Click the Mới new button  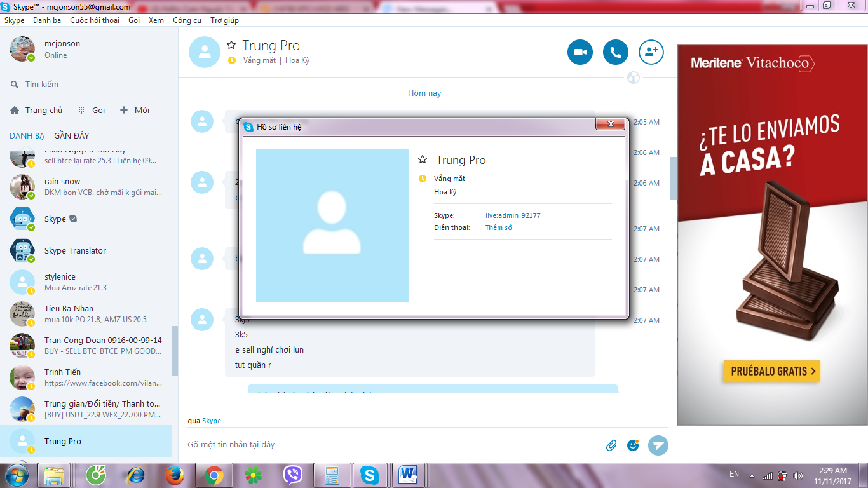click(x=134, y=110)
